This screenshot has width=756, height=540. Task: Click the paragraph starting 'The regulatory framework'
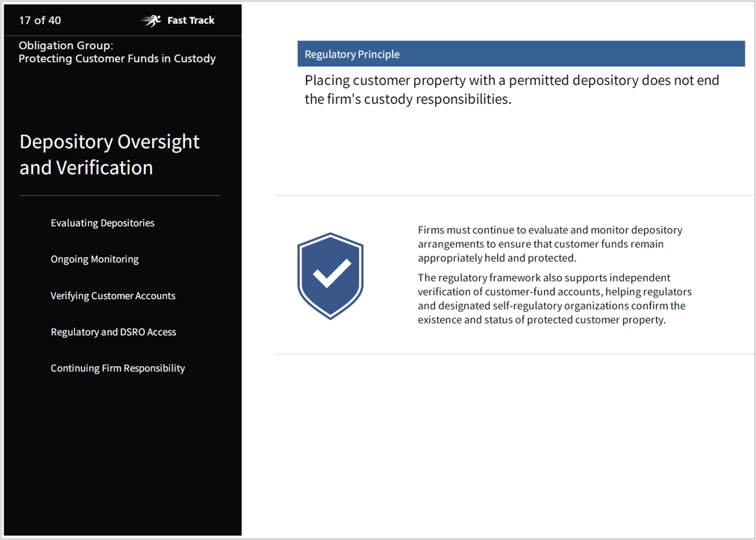(x=554, y=298)
